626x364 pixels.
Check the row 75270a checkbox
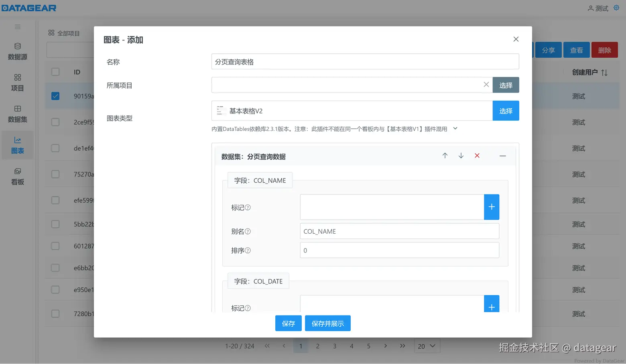click(x=55, y=174)
